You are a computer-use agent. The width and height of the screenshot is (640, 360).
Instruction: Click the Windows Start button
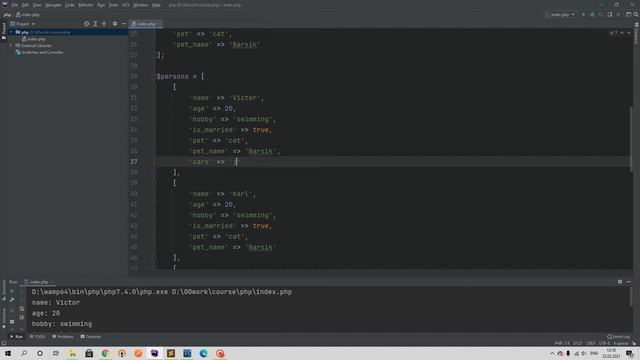(x=8, y=353)
